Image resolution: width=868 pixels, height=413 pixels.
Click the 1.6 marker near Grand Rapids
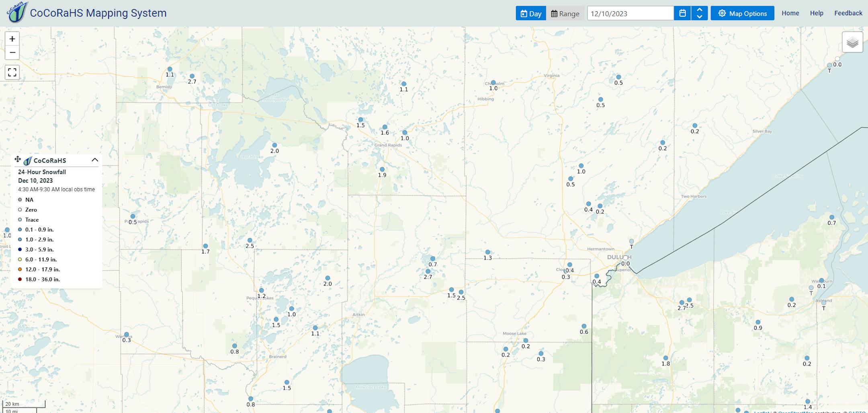(385, 127)
